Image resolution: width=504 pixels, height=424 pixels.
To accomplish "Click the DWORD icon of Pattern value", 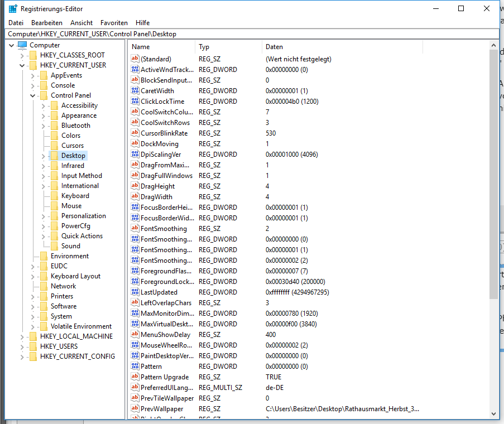I will click(x=135, y=366).
